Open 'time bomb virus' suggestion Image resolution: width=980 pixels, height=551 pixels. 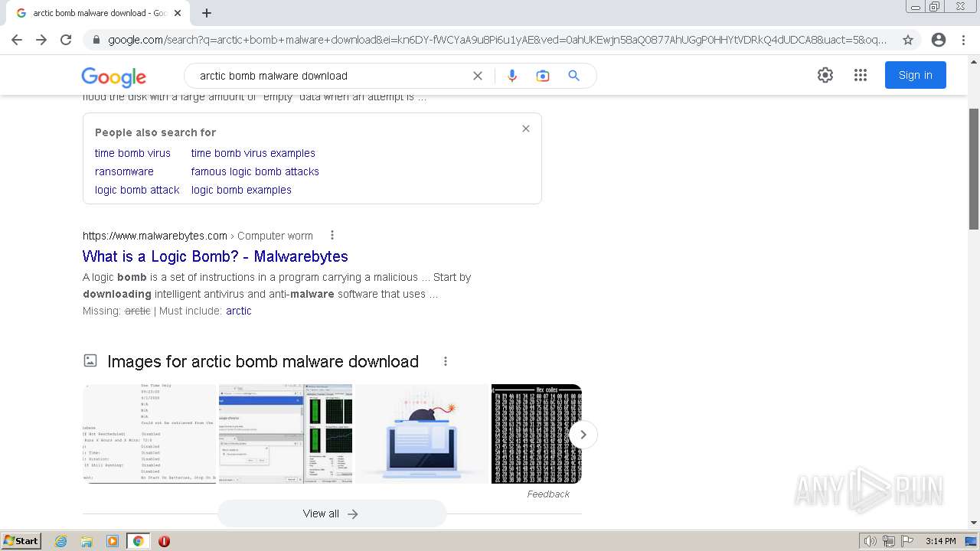click(132, 153)
